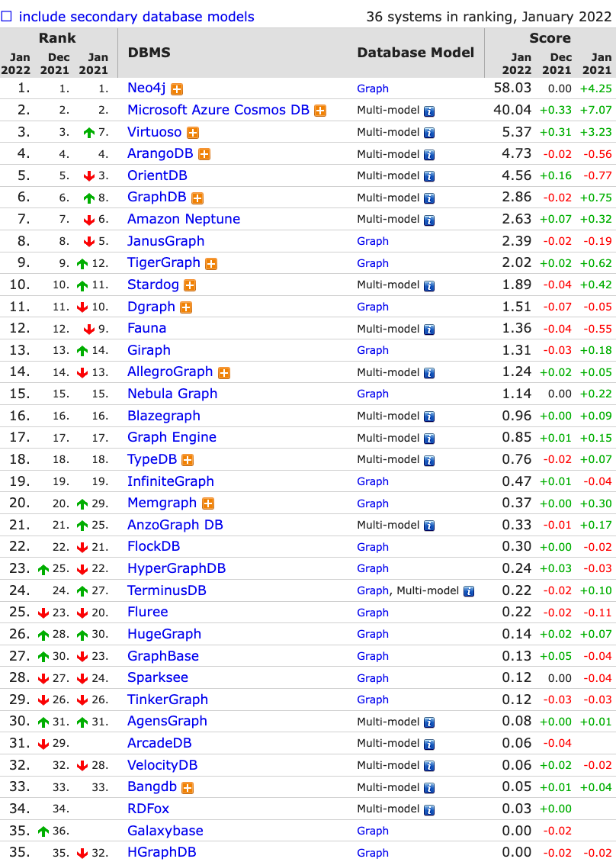Open the Galaxybase link
Viewport: 616px width, 862px height.
coord(165,831)
